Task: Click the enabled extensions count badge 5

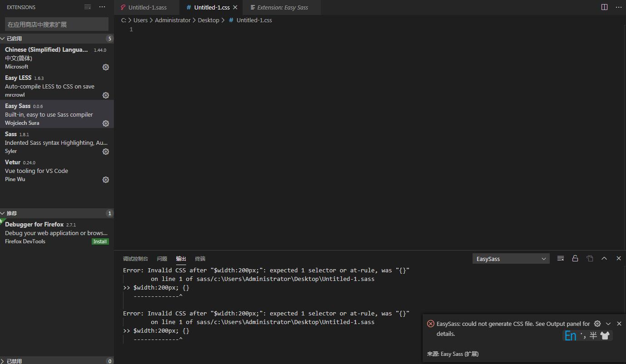Action: 109,39
